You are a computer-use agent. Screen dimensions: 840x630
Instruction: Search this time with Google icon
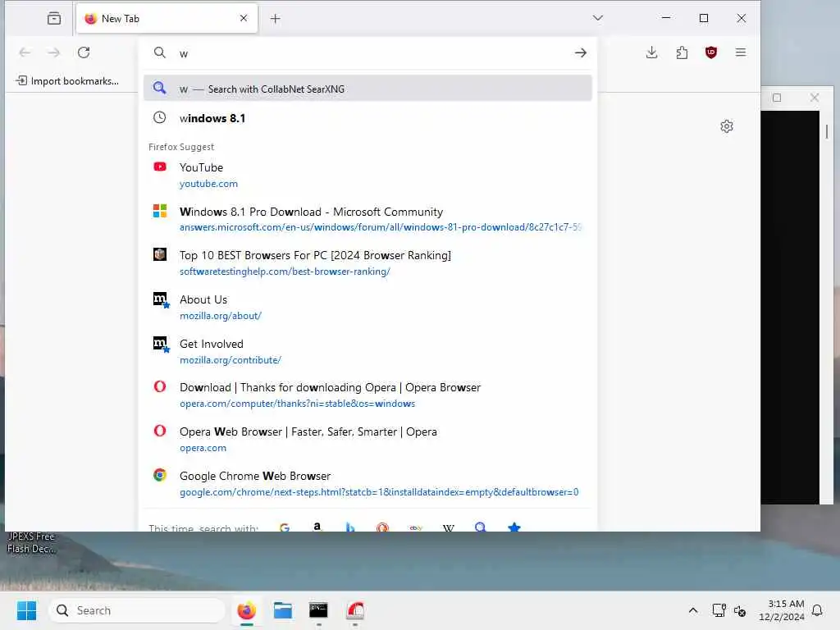pos(285,527)
